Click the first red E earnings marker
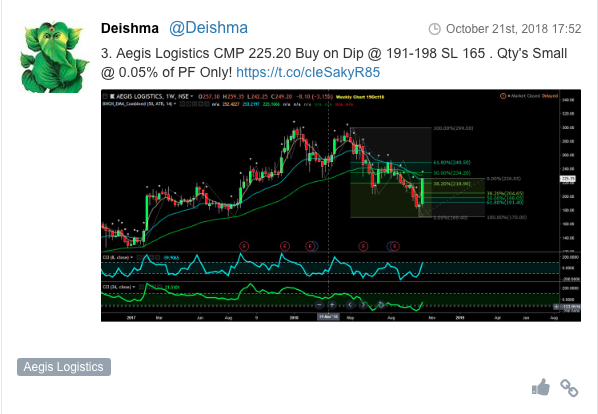 244,246
